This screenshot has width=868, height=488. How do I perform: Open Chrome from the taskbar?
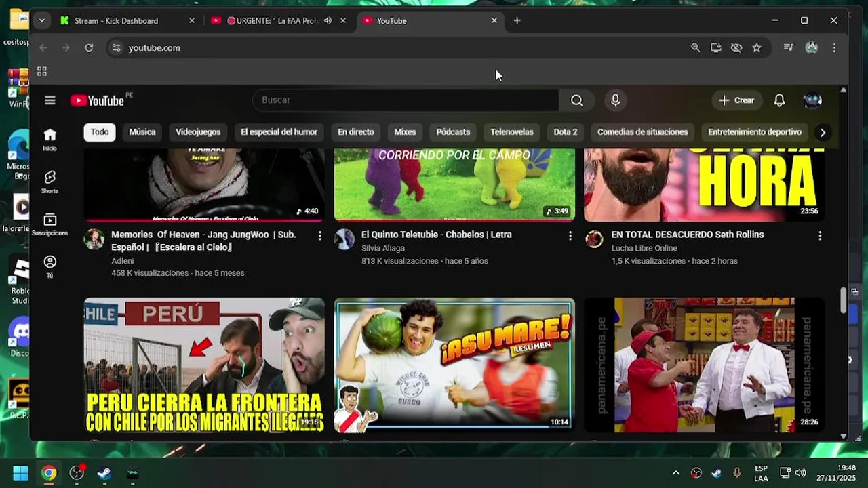coord(49,473)
